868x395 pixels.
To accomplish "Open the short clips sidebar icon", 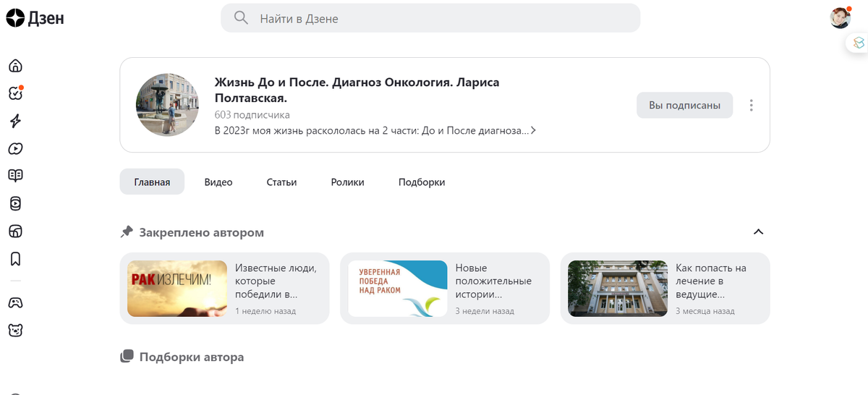I will coord(15,204).
